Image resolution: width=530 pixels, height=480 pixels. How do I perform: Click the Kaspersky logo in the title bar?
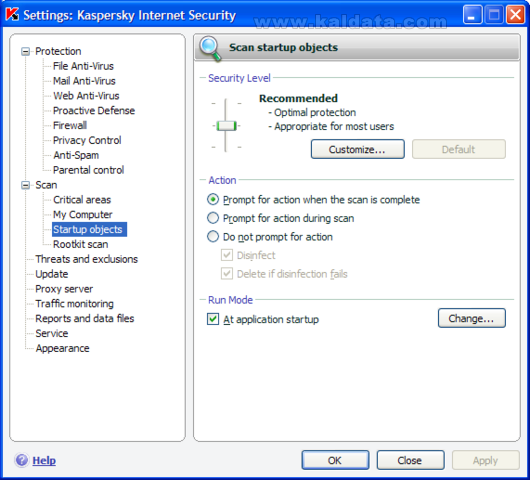pyautogui.click(x=13, y=15)
